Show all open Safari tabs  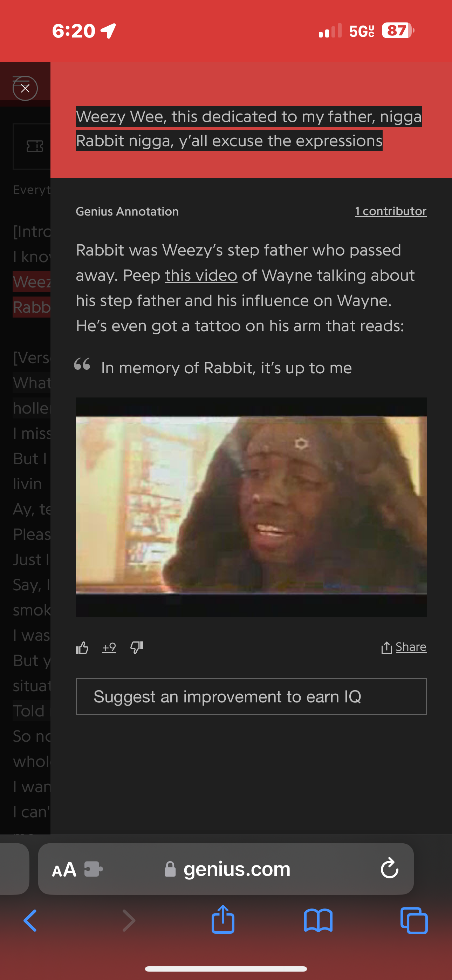(414, 921)
